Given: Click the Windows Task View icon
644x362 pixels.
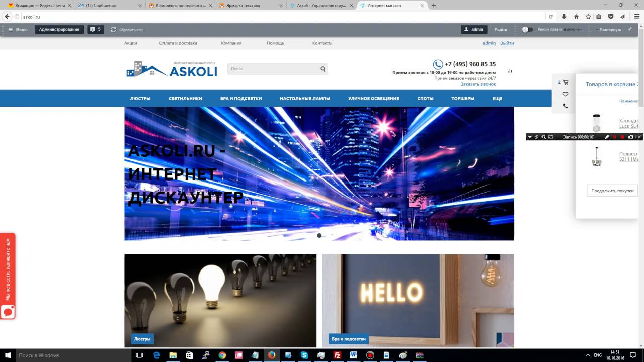Looking at the screenshot, I should (x=139, y=355).
